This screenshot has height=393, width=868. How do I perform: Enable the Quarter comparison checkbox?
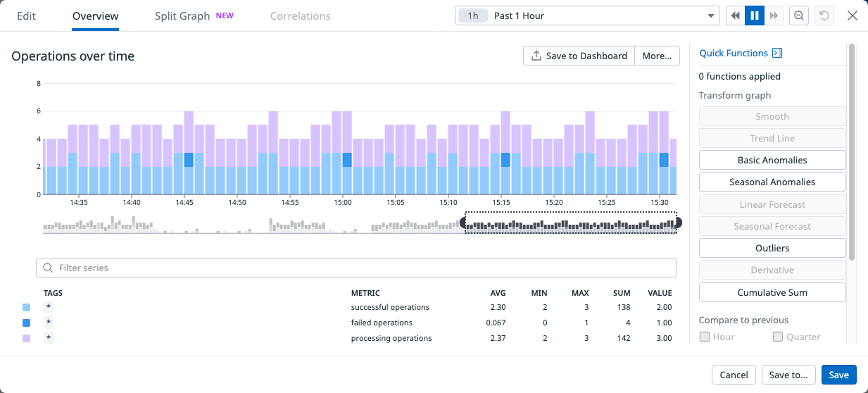pos(778,337)
